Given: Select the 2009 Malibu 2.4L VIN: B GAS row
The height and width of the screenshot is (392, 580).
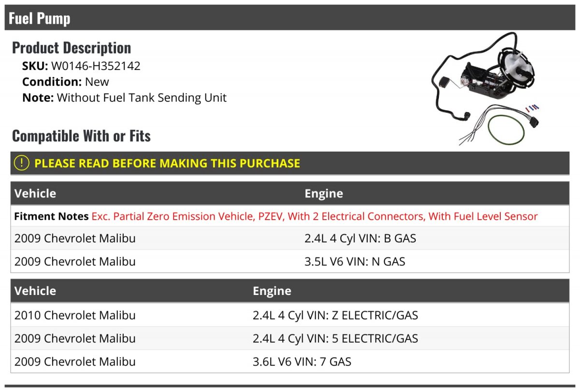Looking at the screenshot, I should tap(290, 238).
